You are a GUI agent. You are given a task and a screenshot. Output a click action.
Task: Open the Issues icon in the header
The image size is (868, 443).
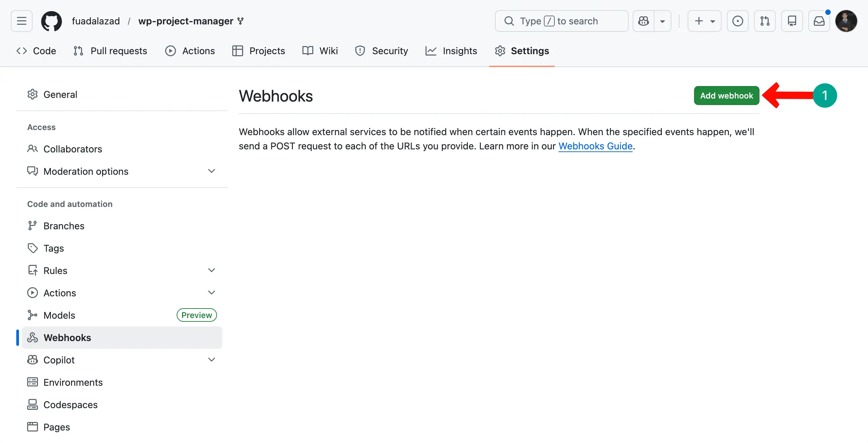coord(737,21)
